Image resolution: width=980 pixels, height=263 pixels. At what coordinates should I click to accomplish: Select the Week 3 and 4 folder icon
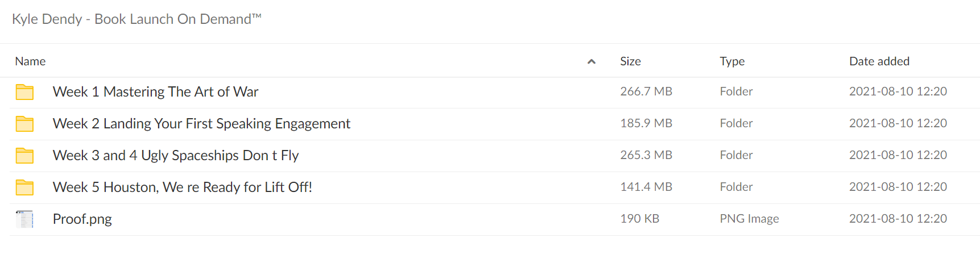click(x=24, y=156)
